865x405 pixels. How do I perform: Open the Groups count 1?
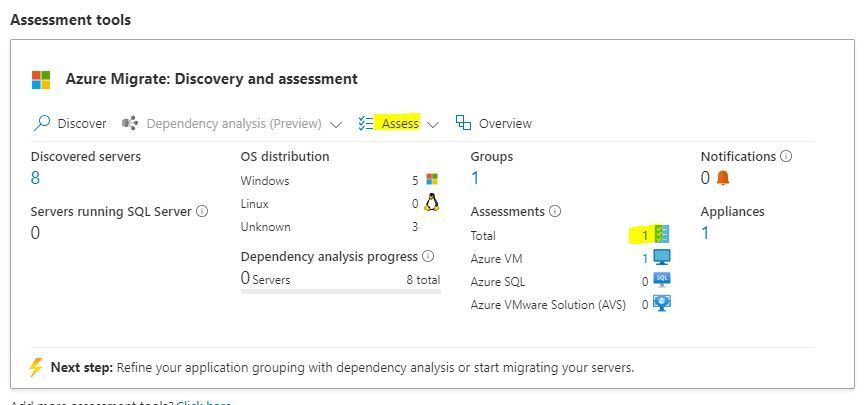click(x=475, y=178)
